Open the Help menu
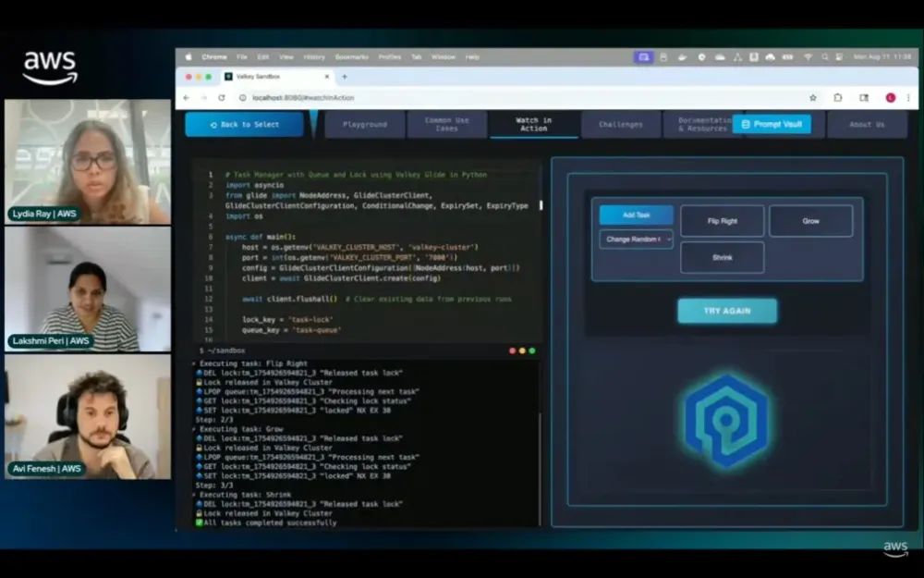The height and width of the screenshot is (578, 924). [472, 57]
